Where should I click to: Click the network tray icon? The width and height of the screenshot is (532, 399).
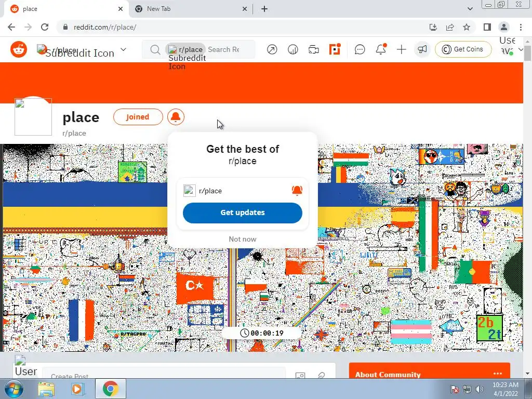coord(467,390)
